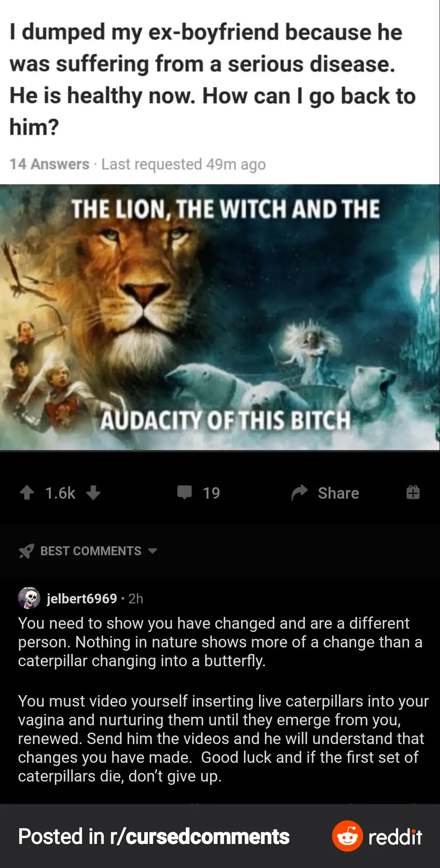Tap the 14 Answers label
The width and height of the screenshot is (440, 868).
pyautogui.click(x=49, y=164)
